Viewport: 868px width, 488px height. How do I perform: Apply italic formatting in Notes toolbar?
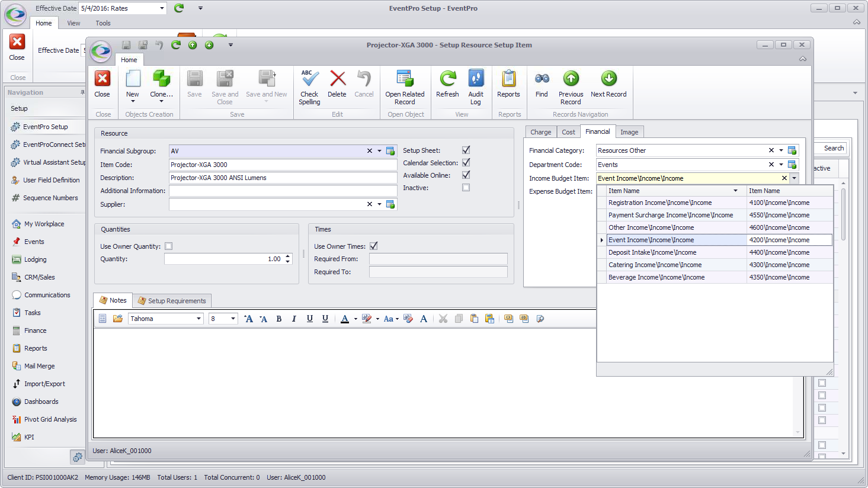[294, 319]
